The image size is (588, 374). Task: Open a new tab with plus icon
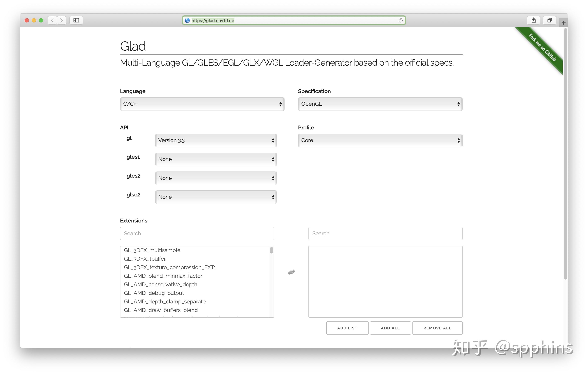click(563, 23)
